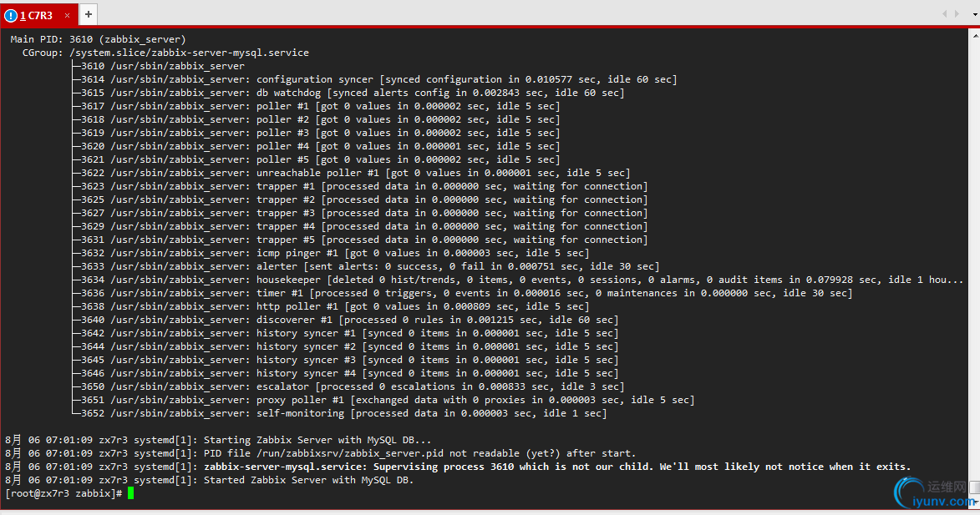Viewport: 980px width, 515px height.
Task: Open a new session tab with plus button
Action: tap(88, 14)
